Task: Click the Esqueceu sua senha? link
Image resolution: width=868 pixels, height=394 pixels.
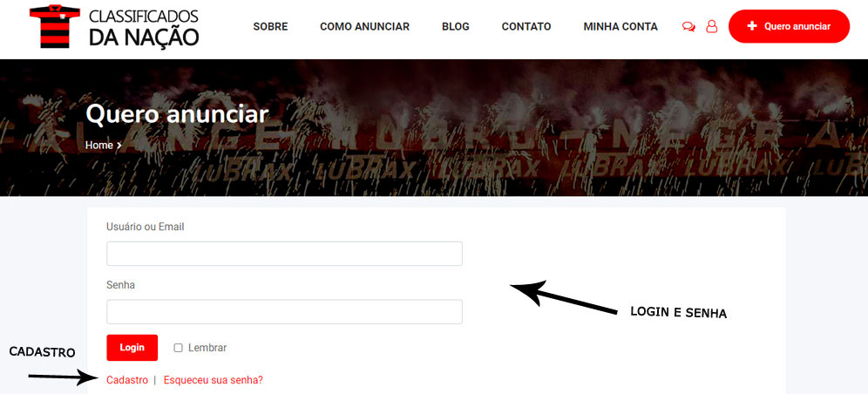Action: point(214,380)
